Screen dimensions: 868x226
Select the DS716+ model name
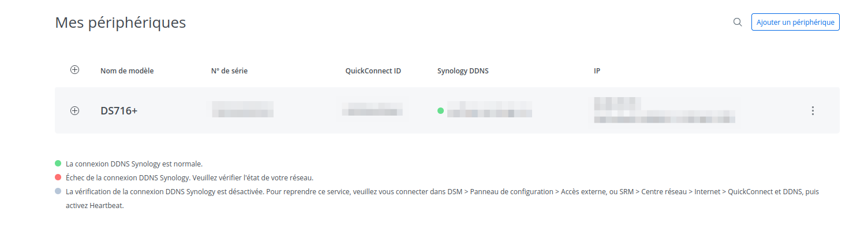119,111
